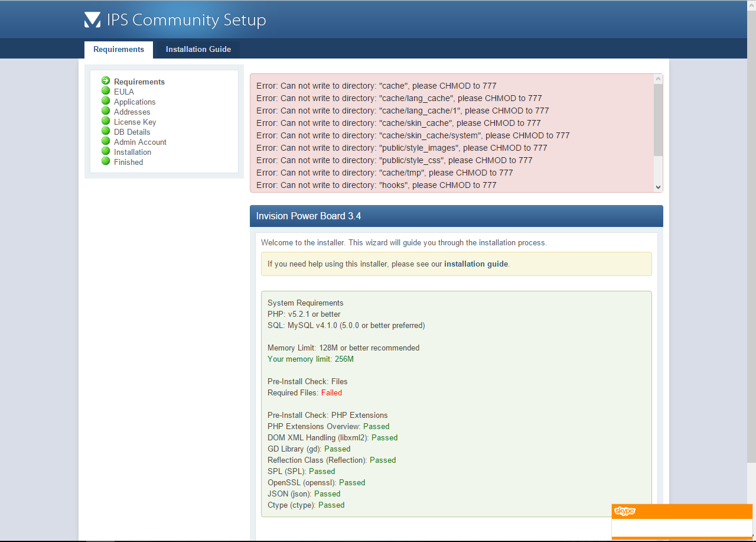Screen dimensions: 756x542
Task: Click the Invision Power Board 3.4 heading
Action: tap(309, 216)
